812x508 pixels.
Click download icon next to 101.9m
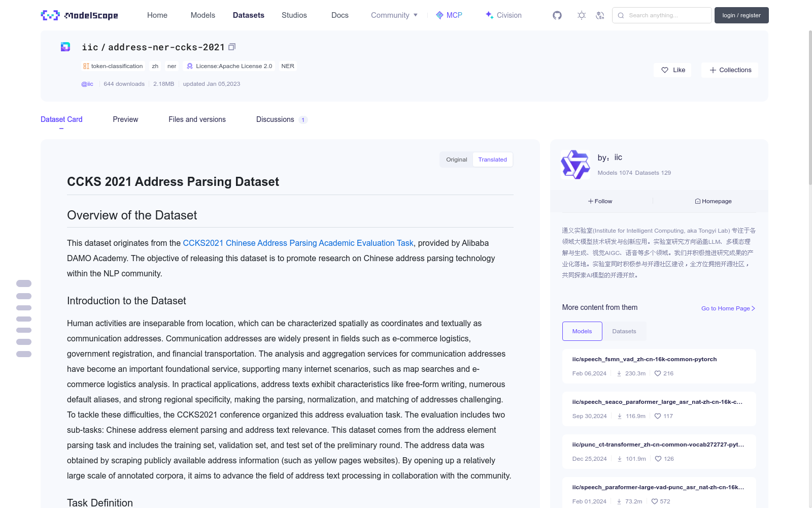click(x=620, y=459)
